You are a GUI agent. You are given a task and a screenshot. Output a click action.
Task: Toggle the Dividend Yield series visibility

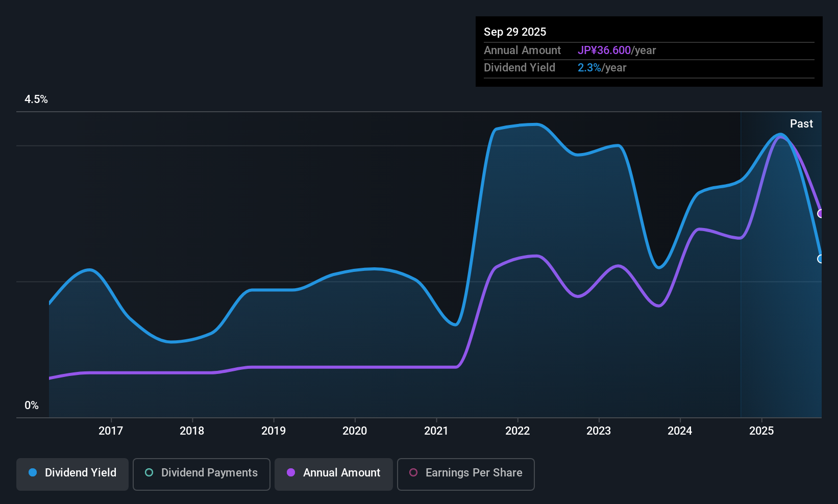[72, 473]
